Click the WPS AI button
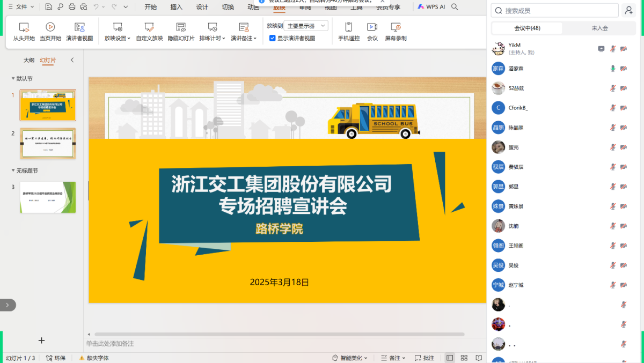The height and width of the screenshot is (363, 644). pyautogui.click(x=431, y=7)
